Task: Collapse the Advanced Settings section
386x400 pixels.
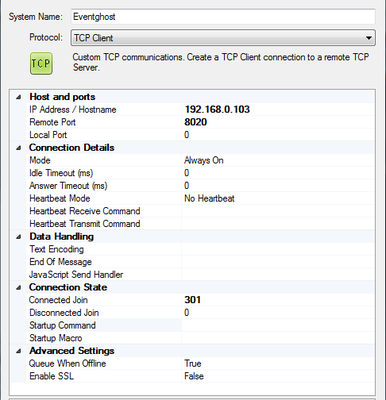Action: click(19, 351)
